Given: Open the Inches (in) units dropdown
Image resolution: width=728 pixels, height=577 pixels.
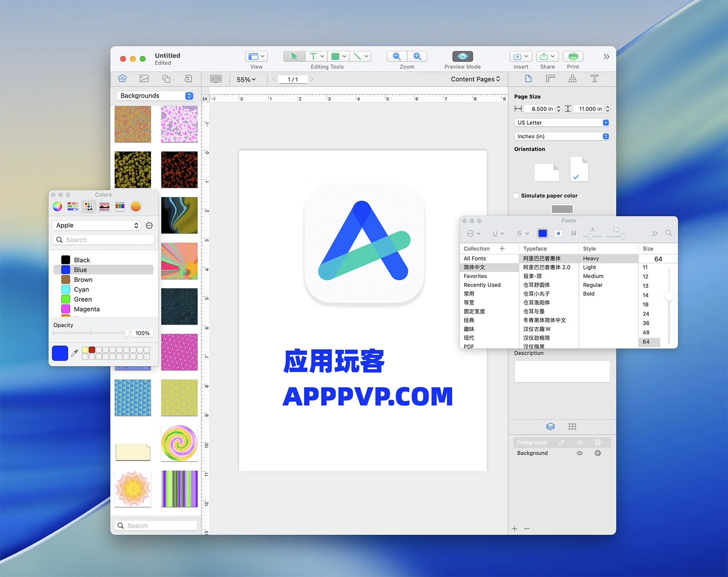Looking at the screenshot, I should (562, 136).
